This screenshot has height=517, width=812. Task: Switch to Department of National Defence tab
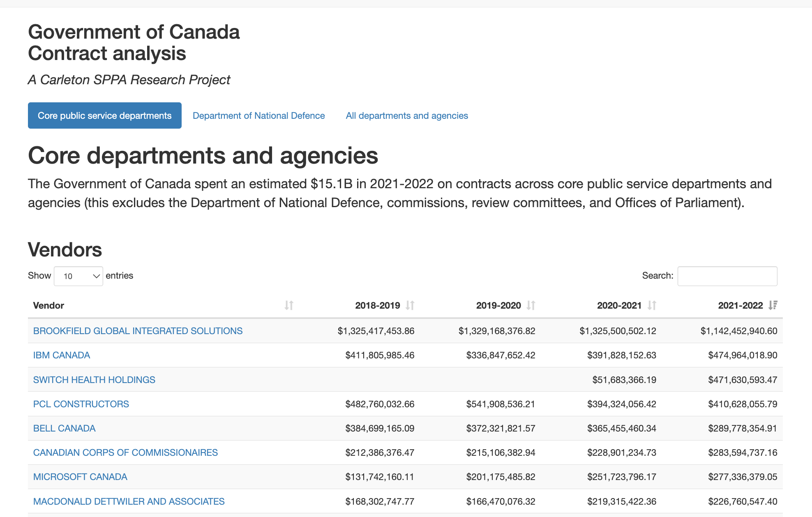click(258, 115)
